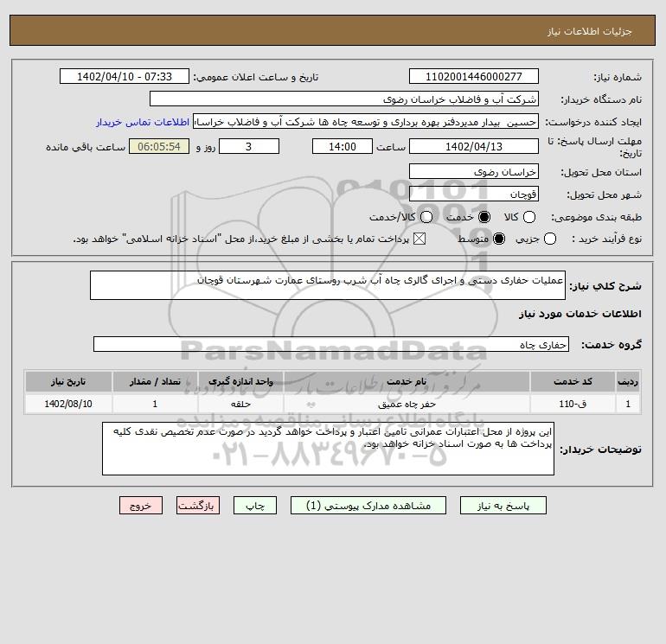The height and width of the screenshot is (644, 666).
Task: Click the need number field 1102001446000277
Action: point(474,76)
